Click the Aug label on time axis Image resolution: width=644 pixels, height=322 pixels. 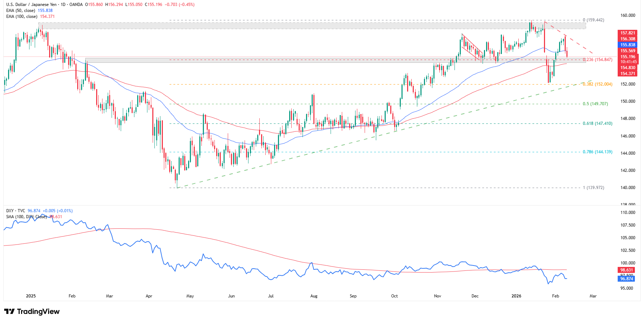[314, 296]
